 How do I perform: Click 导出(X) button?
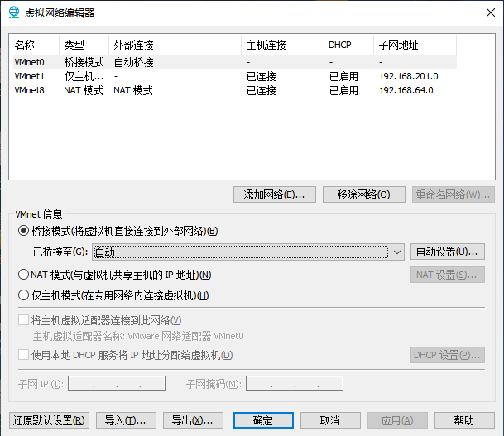(193, 420)
